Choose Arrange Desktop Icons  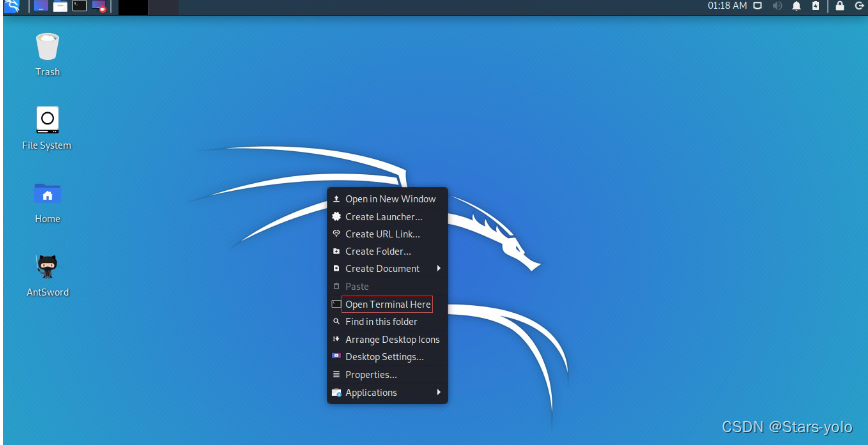[388, 339]
